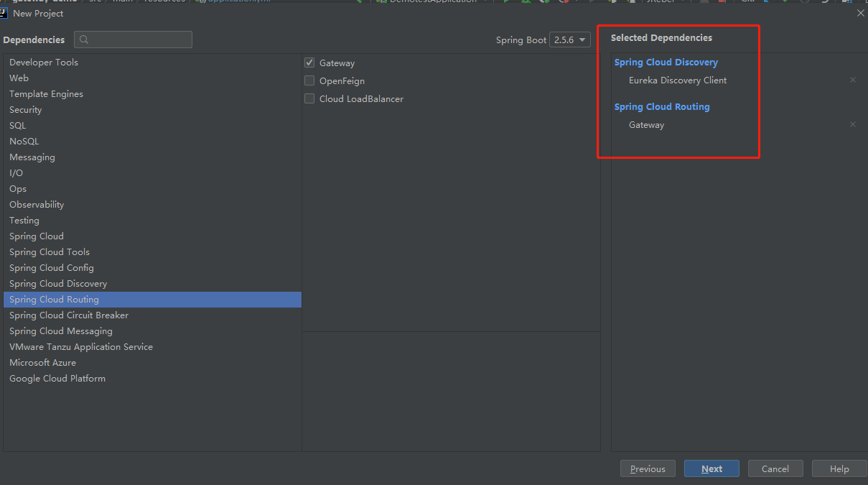Select the Spring Cloud Circuit Breaker category

(152, 315)
